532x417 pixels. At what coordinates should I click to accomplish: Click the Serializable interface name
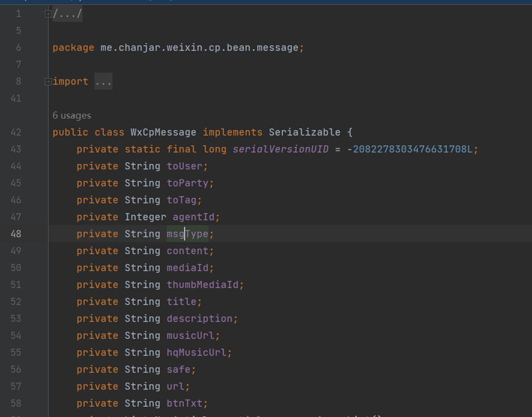tap(304, 133)
